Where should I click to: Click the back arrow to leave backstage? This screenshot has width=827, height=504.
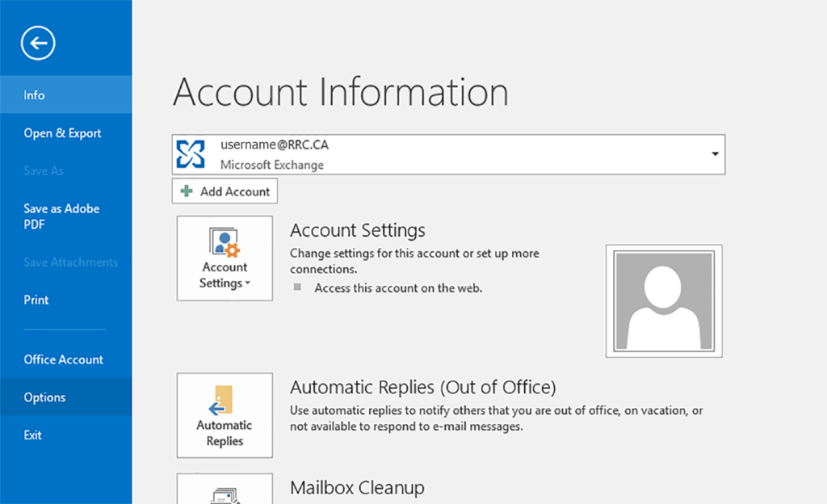pyautogui.click(x=38, y=43)
